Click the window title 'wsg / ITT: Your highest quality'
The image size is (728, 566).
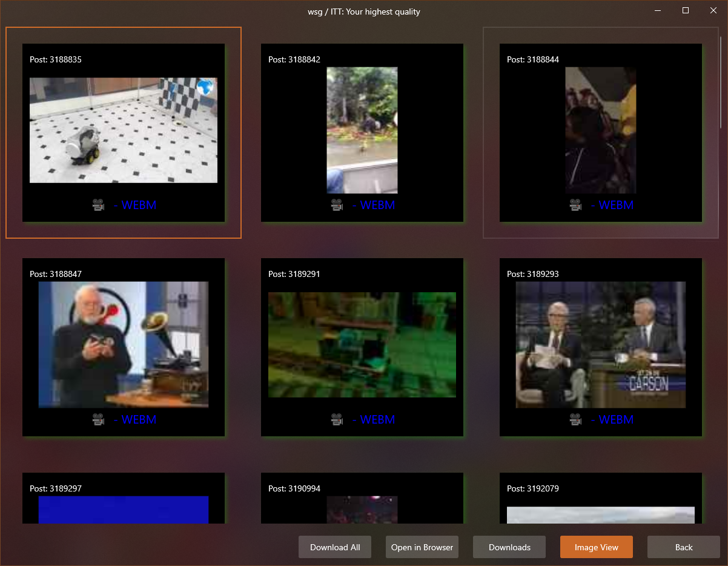(364, 12)
